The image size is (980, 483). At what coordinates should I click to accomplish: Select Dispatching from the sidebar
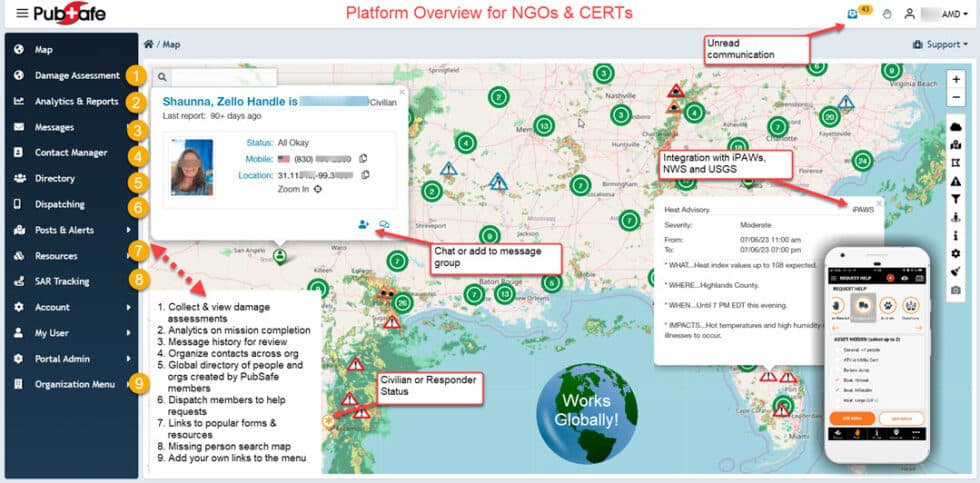click(x=60, y=204)
